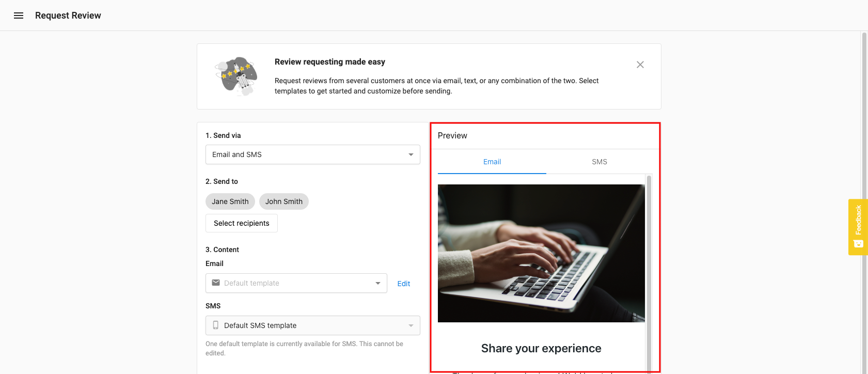Open the yellow Feedback side tab

point(858,227)
